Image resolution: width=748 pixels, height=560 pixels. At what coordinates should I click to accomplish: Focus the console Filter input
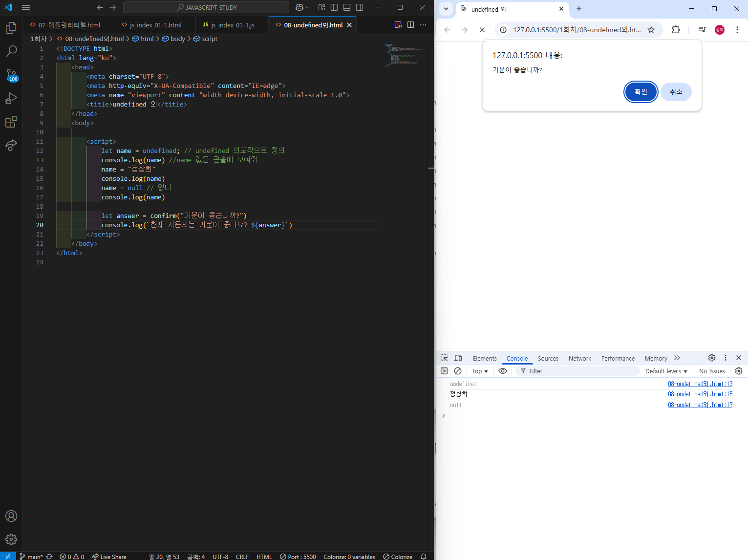577,371
